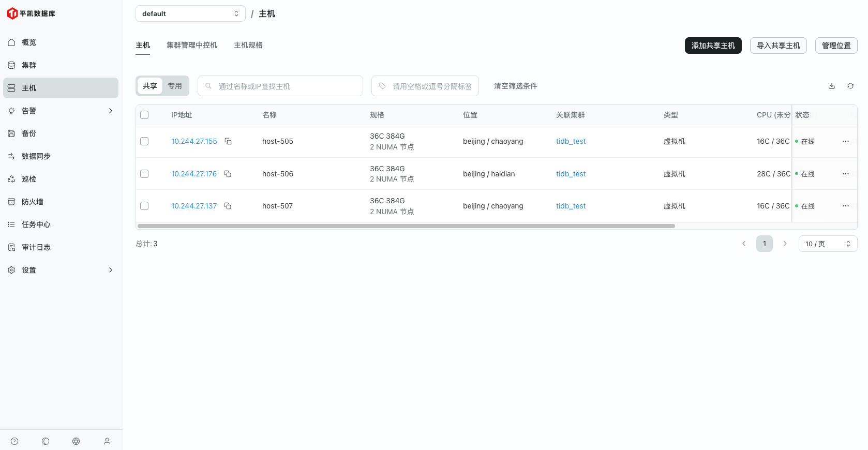Switch to 集群管理中控机 tab
Image resolution: width=868 pixels, height=450 pixels.
tap(192, 45)
